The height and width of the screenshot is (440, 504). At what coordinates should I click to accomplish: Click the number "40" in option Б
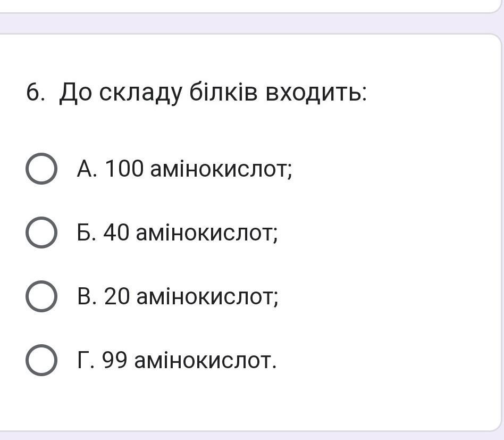tap(116, 233)
